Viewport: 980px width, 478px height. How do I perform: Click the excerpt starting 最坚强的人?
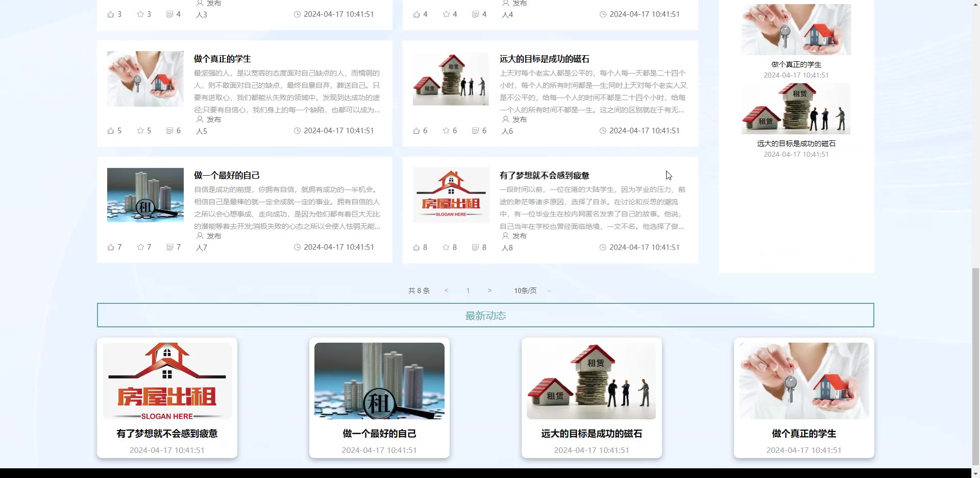[x=287, y=91]
